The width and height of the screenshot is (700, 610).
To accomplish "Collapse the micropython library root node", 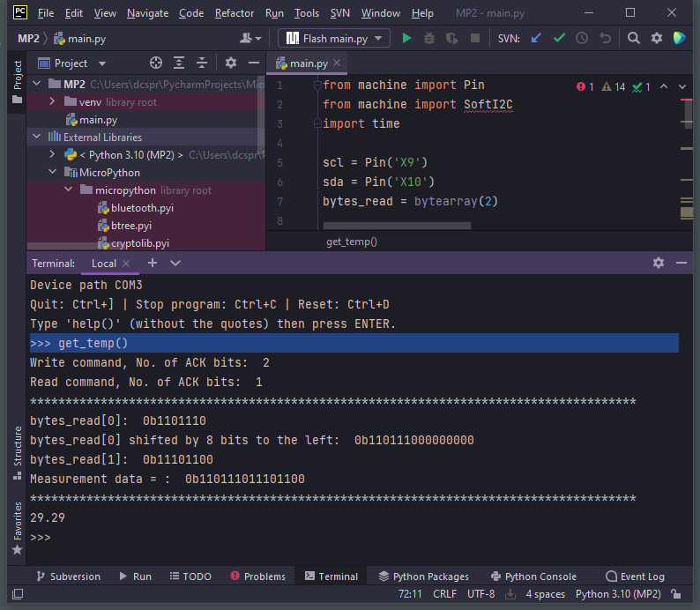I will 69,190.
